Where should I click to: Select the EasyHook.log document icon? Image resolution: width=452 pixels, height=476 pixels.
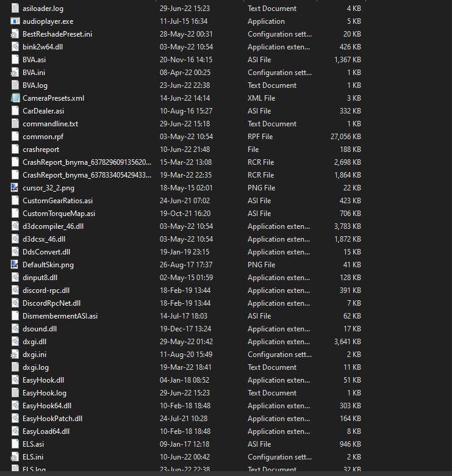[x=15, y=393]
